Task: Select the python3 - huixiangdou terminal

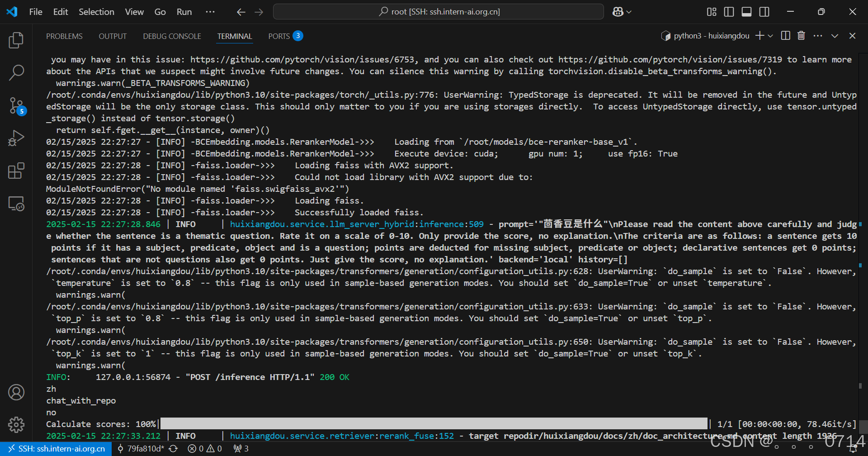Action: pyautogui.click(x=705, y=36)
